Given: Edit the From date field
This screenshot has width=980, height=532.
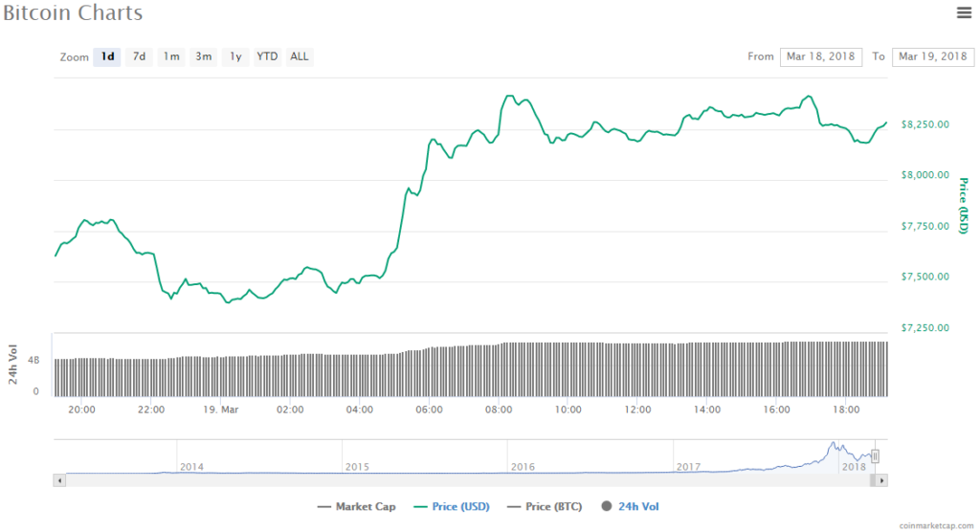Looking at the screenshot, I should 820,57.
